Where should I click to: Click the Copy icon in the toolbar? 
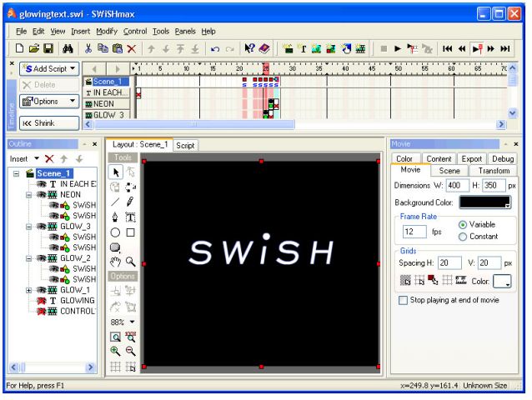(103, 49)
